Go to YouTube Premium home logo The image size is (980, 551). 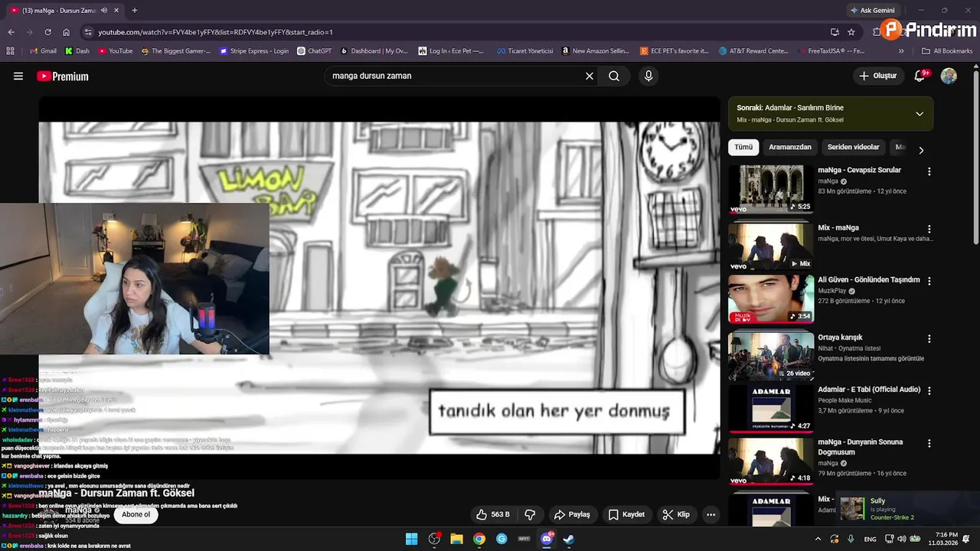pos(63,76)
